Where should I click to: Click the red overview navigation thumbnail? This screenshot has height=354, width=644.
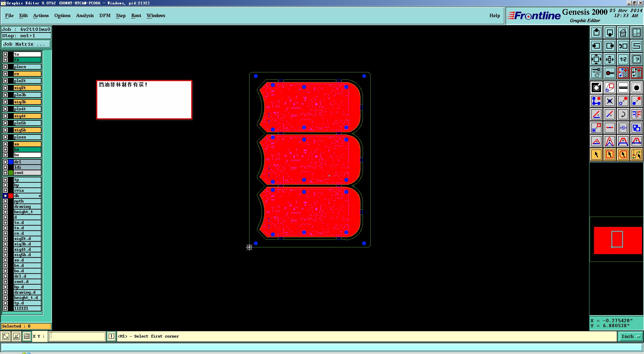point(618,240)
